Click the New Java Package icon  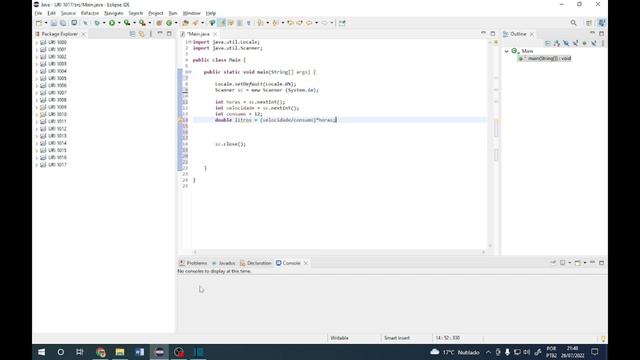(159, 23)
